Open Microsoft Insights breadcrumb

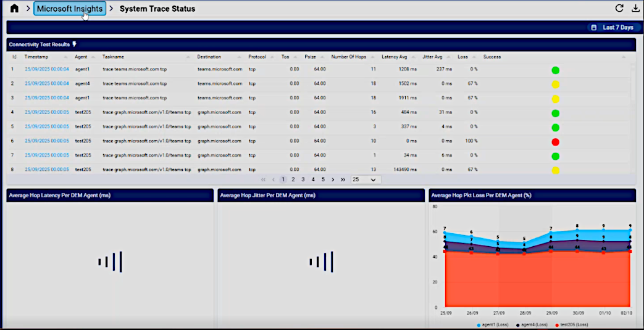click(x=70, y=9)
